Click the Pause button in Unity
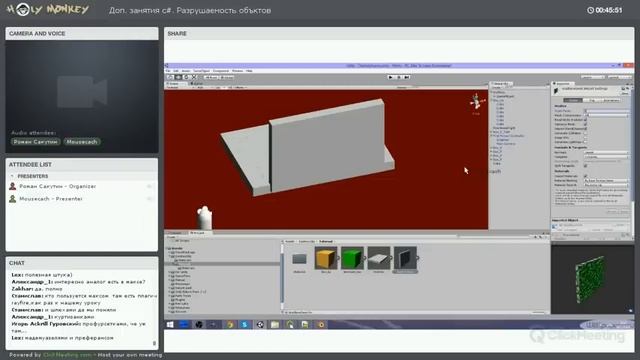 click(x=399, y=77)
